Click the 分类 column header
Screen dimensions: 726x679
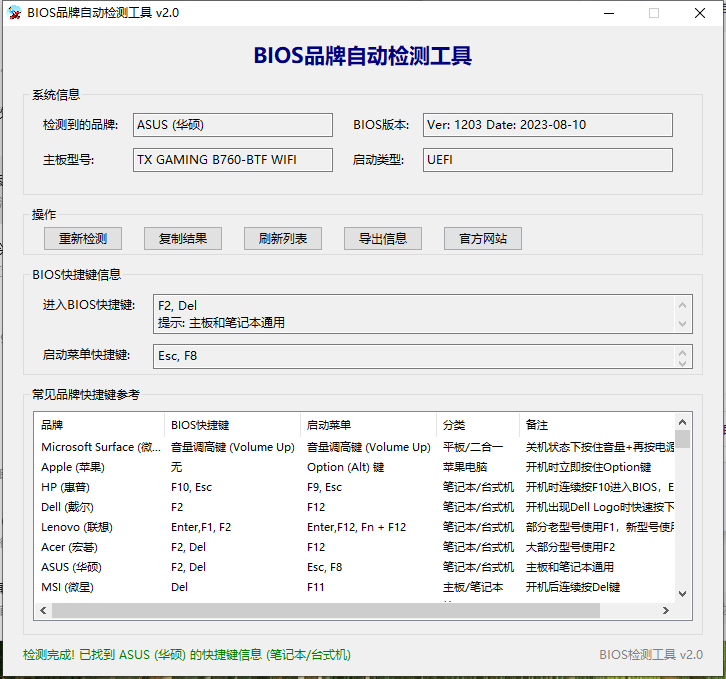(x=477, y=425)
